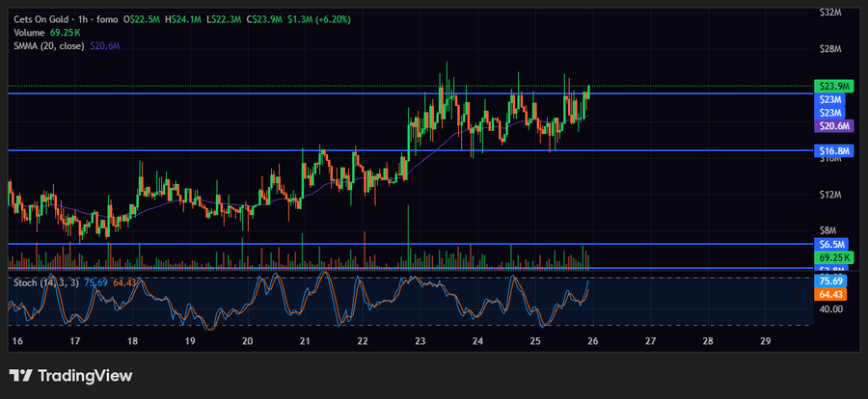Click the change value $1.3M (+6.20%)
Screen dimensions: 868x399
coord(319,19)
